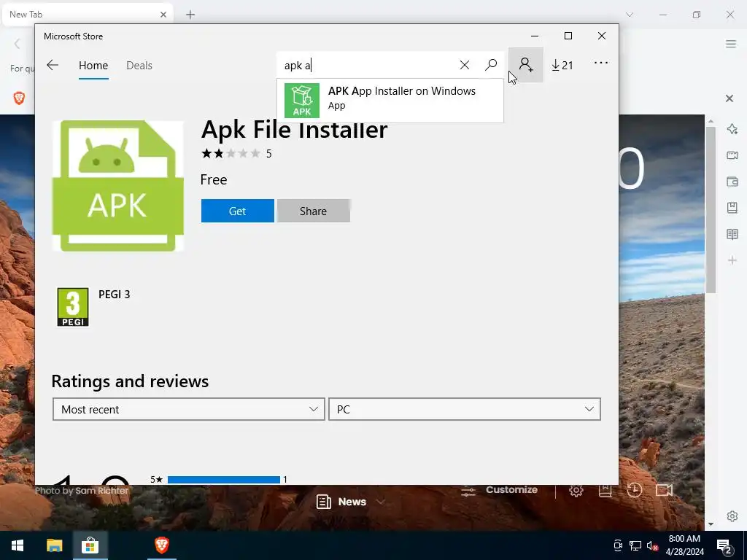747x560 pixels.
Task: Open the Brave Wallet sidebar icon
Action: [x=732, y=182]
